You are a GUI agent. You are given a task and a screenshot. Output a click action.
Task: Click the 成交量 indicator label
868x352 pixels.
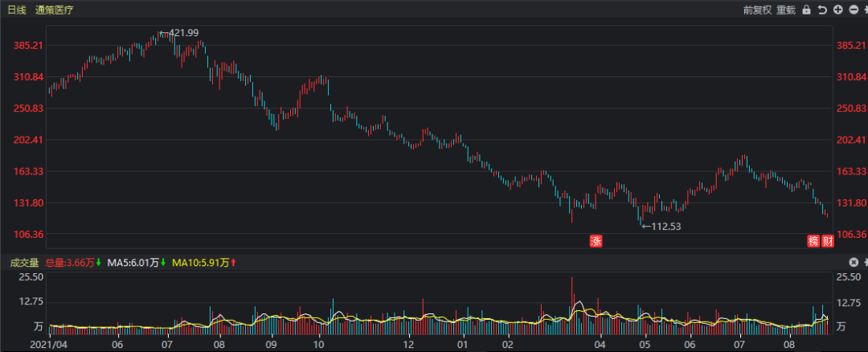[24, 262]
